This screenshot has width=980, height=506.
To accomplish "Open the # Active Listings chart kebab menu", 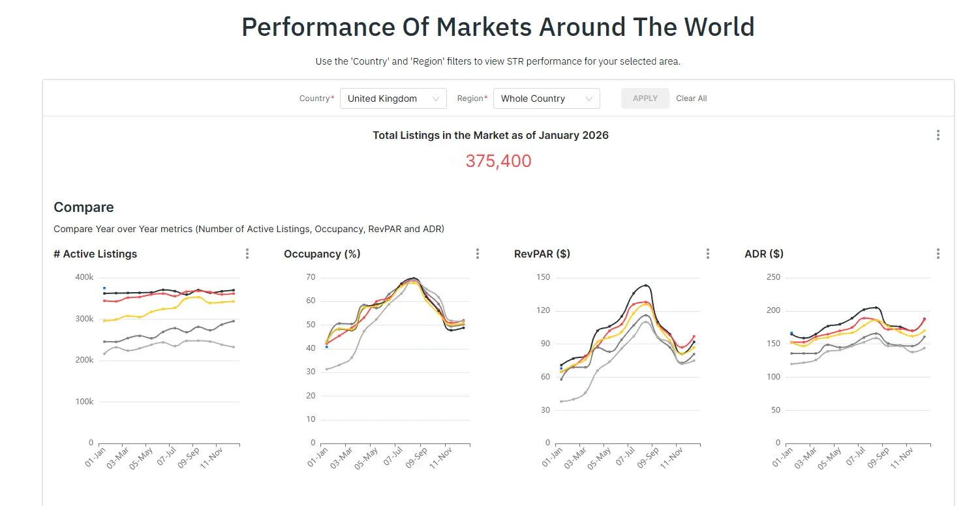I will click(247, 254).
